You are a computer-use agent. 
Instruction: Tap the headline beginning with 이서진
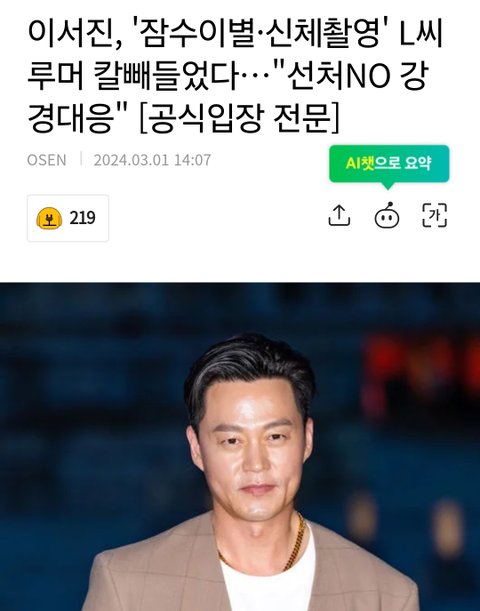click(x=236, y=76)
